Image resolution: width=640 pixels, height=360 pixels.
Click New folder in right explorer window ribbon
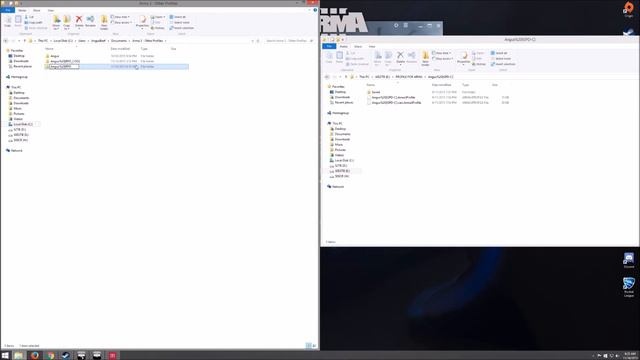click(425, 58)
